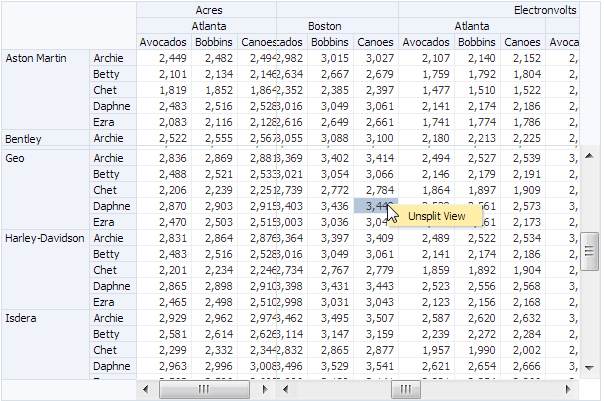
Task: Click the vertical scrollbar thumb
Action: (x=589, y=252)
